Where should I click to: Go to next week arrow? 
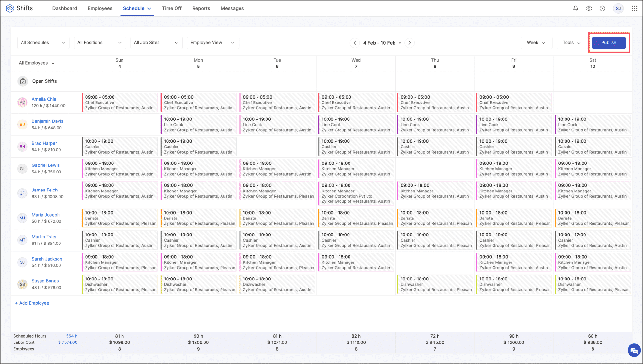coord(410,43)
